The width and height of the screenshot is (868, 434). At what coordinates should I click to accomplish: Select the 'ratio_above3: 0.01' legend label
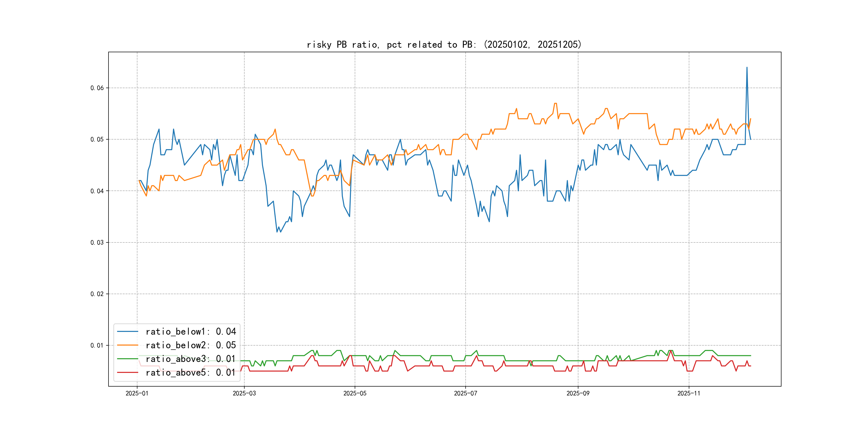pyautogui.click(x=191, y=359)
